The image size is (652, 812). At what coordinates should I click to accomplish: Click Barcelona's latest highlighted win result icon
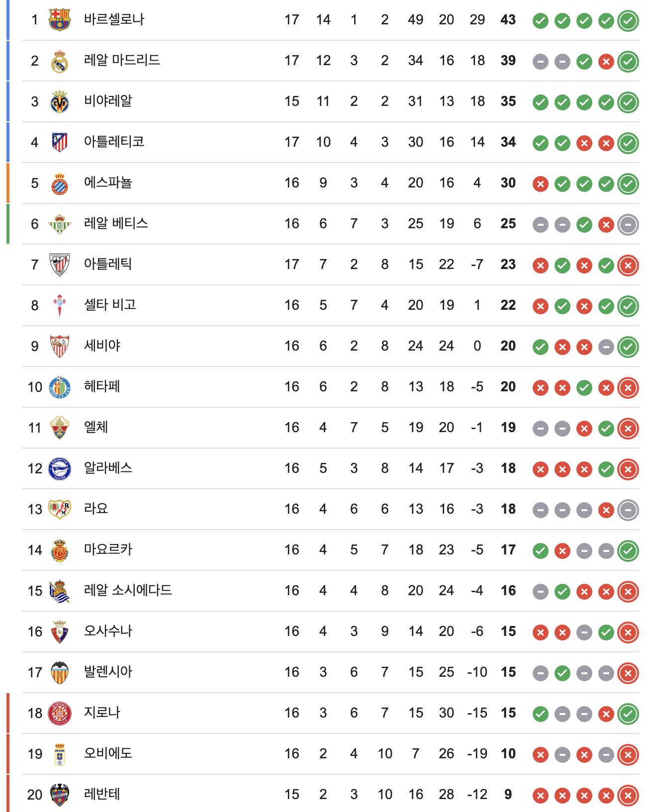click(x=628, y=21)
